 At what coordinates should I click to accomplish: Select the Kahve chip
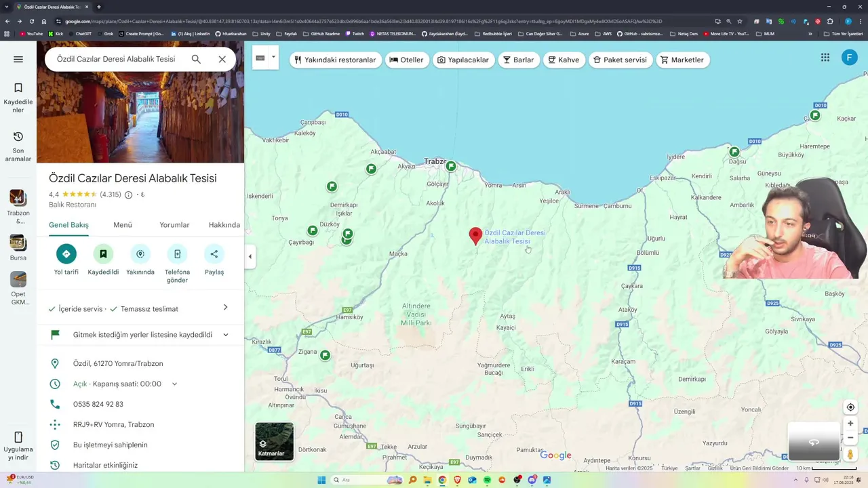(x=564, y=60)
